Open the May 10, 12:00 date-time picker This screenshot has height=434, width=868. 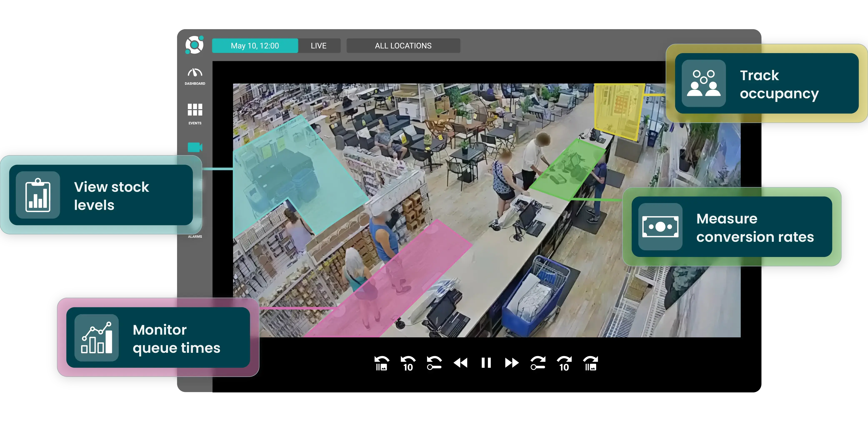click(x=255, y=45)
